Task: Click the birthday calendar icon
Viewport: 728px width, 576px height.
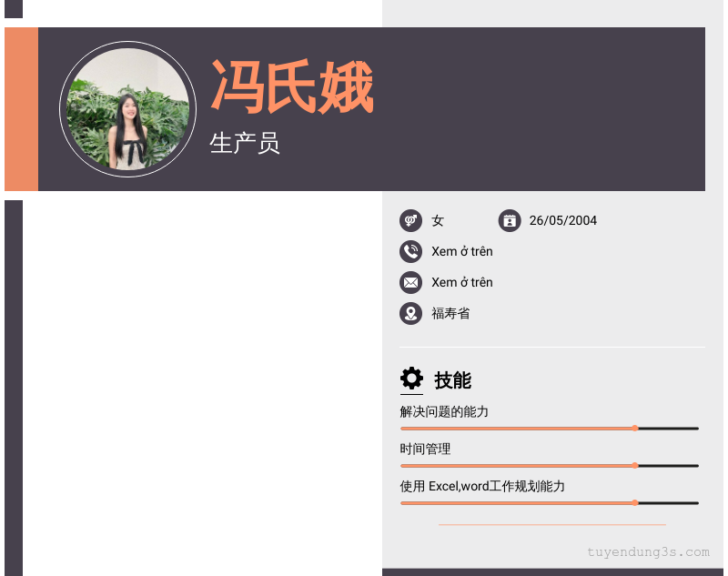Action: 510,221
